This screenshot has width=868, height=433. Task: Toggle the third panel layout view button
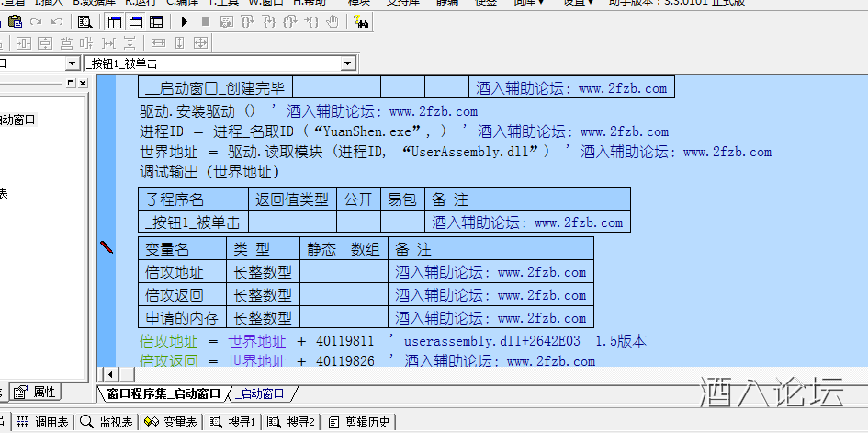(156, 21)
